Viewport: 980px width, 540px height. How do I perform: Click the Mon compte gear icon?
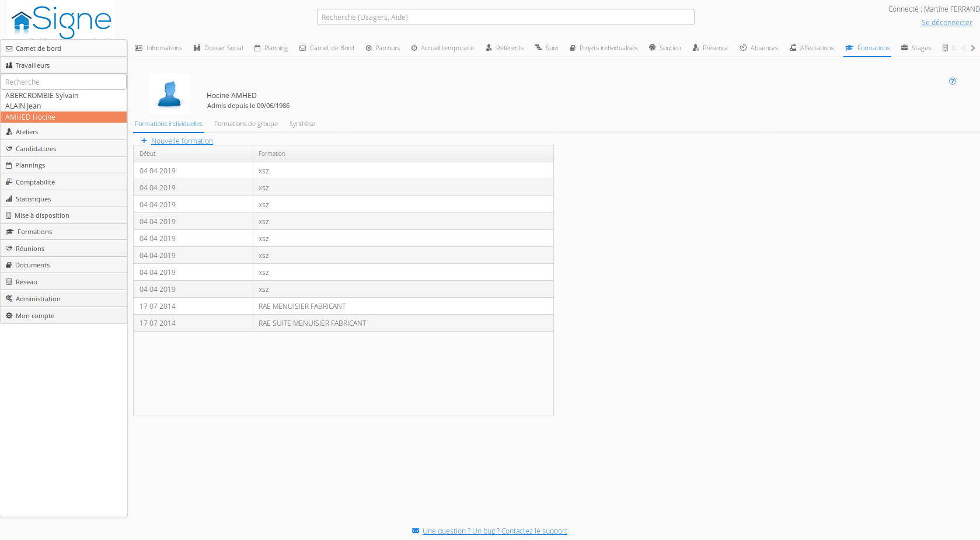(x=9, y=316)
